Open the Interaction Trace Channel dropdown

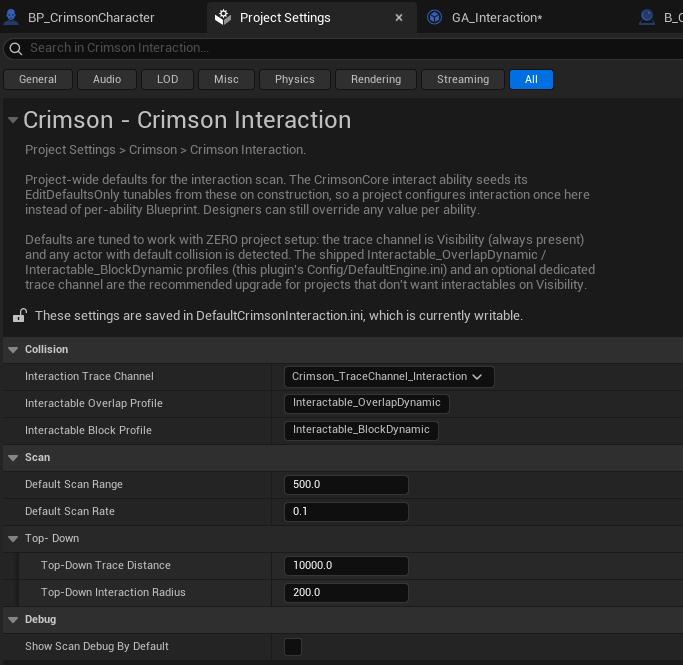[x=389, y=377]
